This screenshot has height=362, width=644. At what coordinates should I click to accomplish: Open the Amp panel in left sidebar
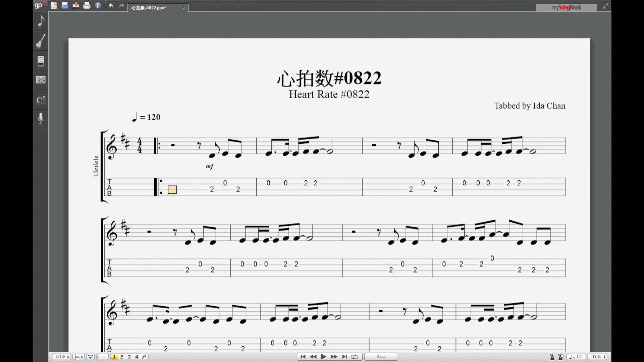click(x=41, y=61)
